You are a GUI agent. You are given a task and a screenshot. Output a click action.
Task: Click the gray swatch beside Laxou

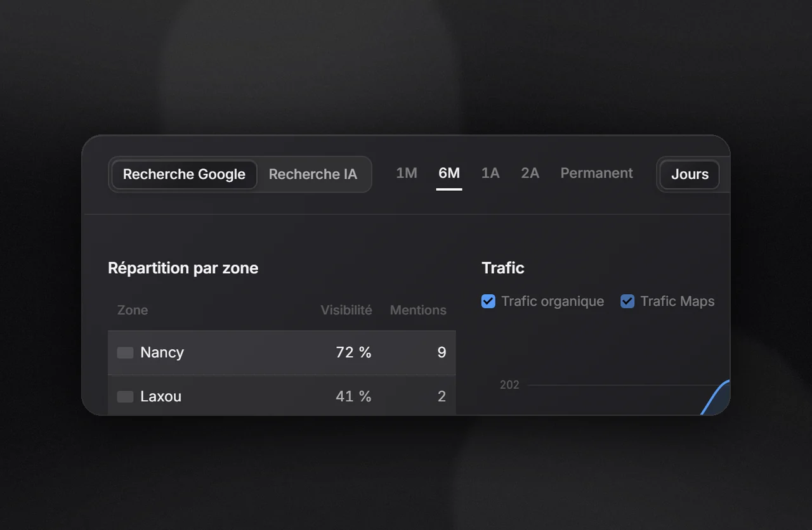tap(125, 397)
